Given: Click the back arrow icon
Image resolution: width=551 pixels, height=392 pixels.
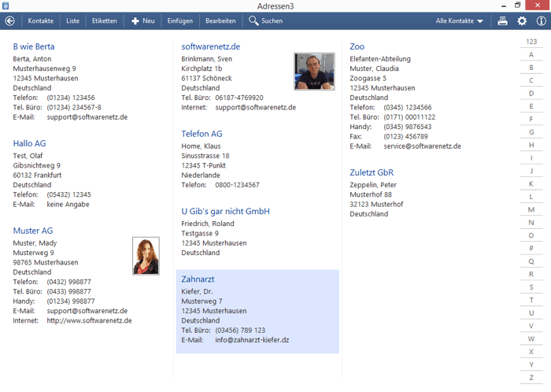Looking at the screenshot, I should (9, 20).
